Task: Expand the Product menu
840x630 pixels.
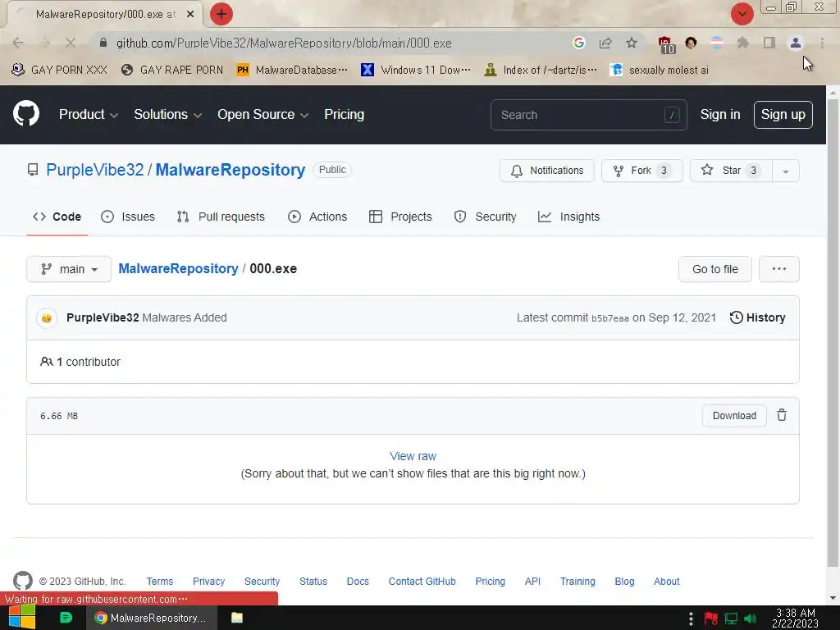Action: [89, 114]
